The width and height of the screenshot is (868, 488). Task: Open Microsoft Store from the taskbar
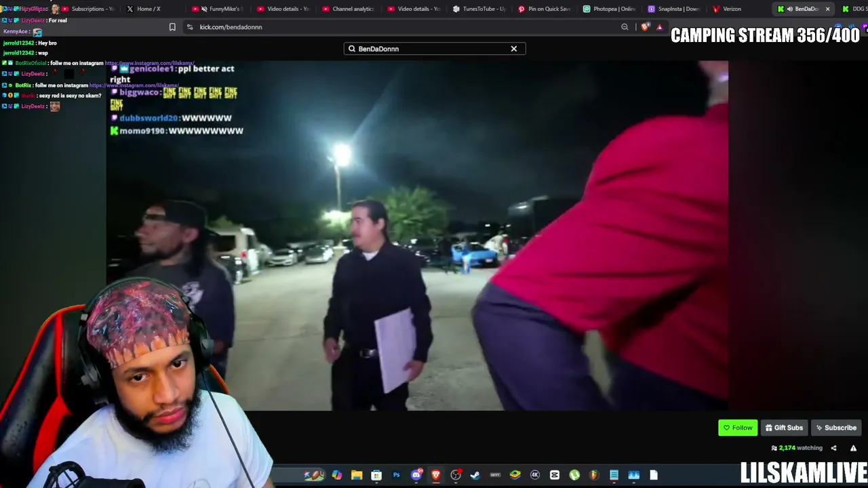[376, 475]
